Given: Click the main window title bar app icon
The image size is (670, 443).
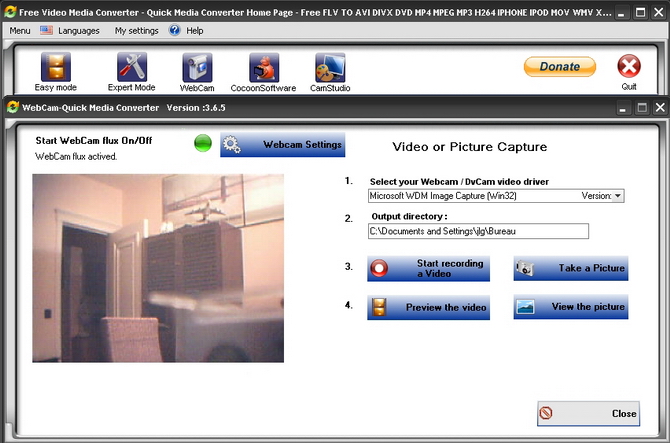Looking at the screenshot, I should coord(10,12).
